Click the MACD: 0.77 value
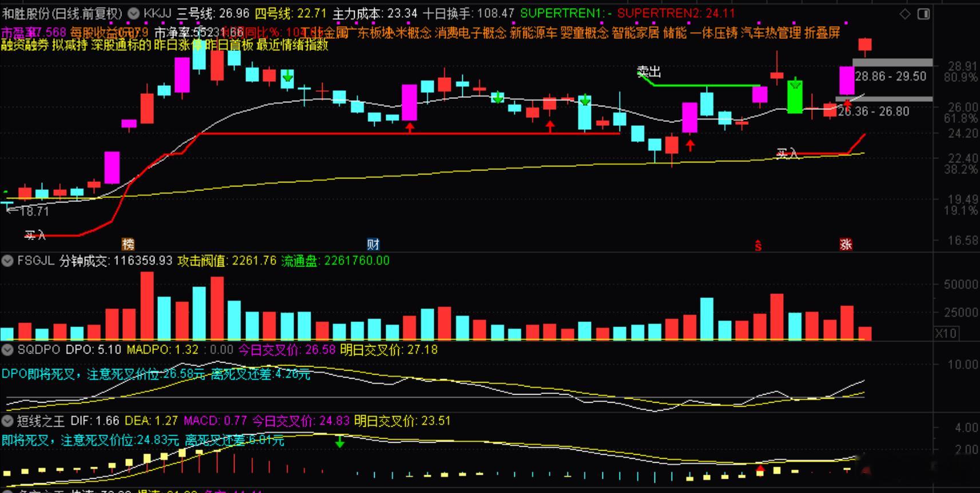Image resolution: width=980 pixels, height=493 pixels. click(215, 421)
